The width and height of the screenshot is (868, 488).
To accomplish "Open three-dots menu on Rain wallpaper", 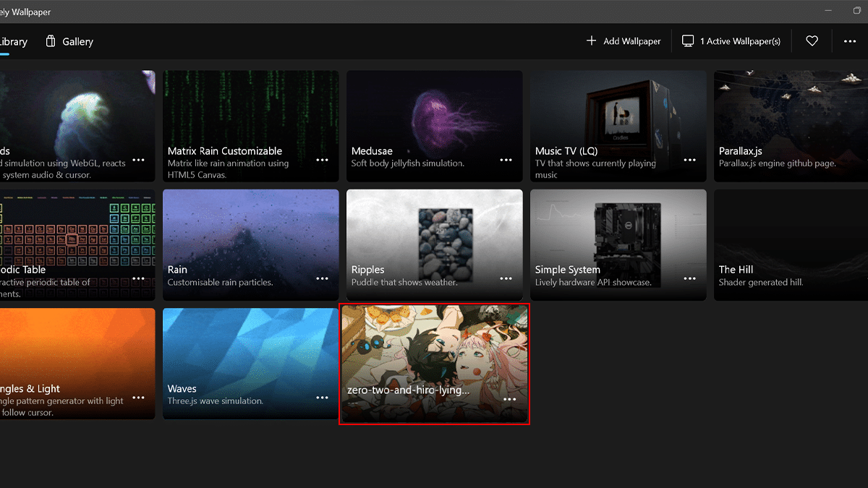I will point(323,278).
